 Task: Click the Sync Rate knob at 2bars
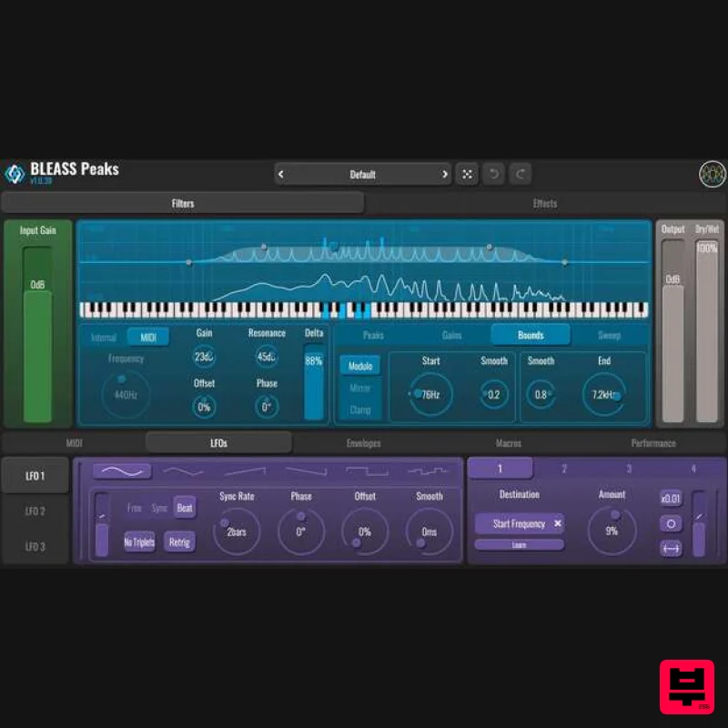(237, 532)
